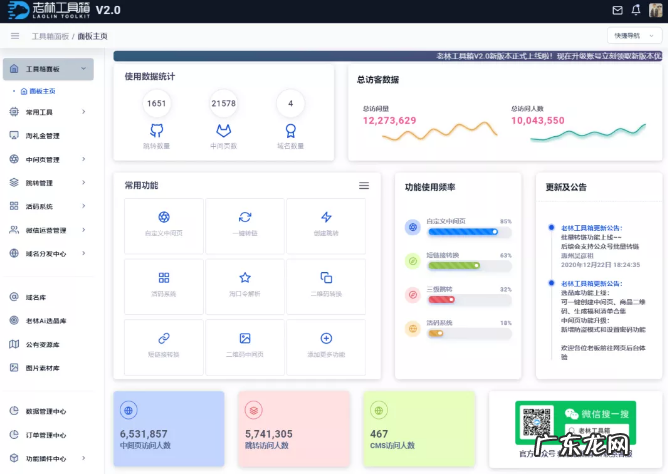Screen dimensions: 668x474
Task: Click the GitHub cat icon above 跳转数量
Action: [156, 130]
